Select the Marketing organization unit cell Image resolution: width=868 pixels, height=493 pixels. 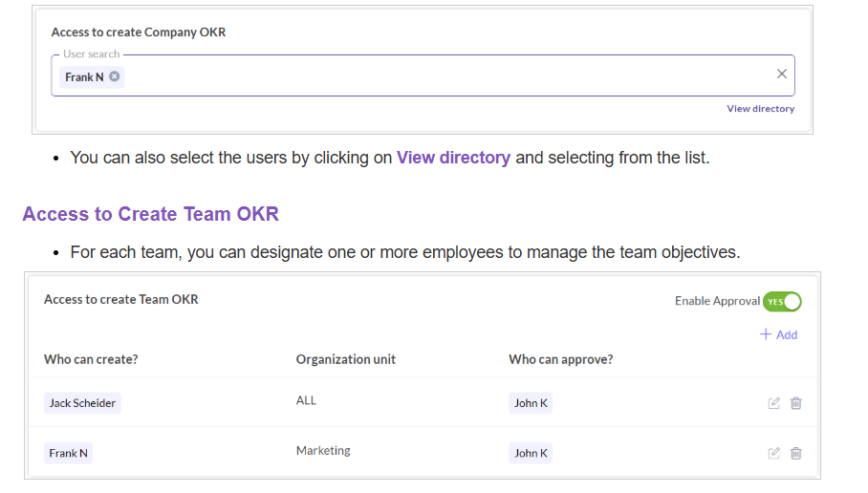click(323, 451)
